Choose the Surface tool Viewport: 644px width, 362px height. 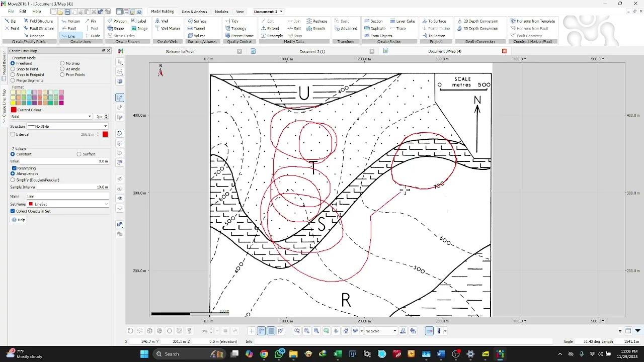(197, 21)
